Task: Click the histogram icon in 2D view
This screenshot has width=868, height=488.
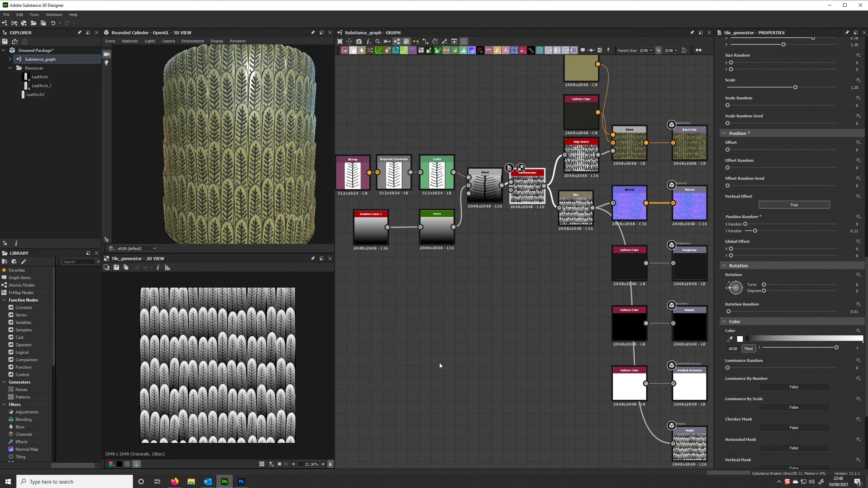Action: (x=167, y=268)
